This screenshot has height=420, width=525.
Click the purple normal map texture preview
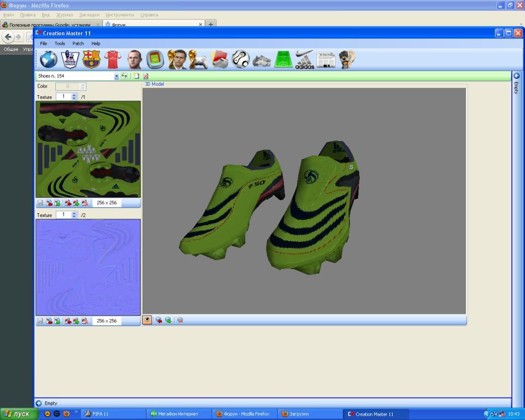coord(88,267)
